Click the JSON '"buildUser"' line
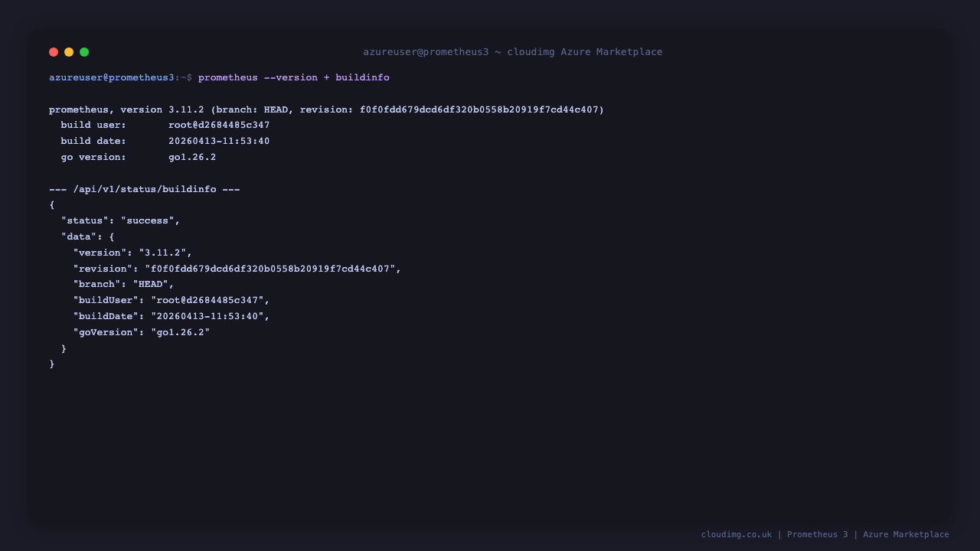Image resolution: width=980 pixels, height=551 pixels. (171, 301)
